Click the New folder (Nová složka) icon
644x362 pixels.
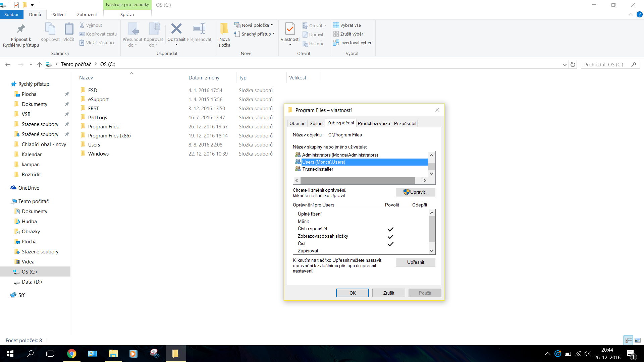tap(224, 29)
